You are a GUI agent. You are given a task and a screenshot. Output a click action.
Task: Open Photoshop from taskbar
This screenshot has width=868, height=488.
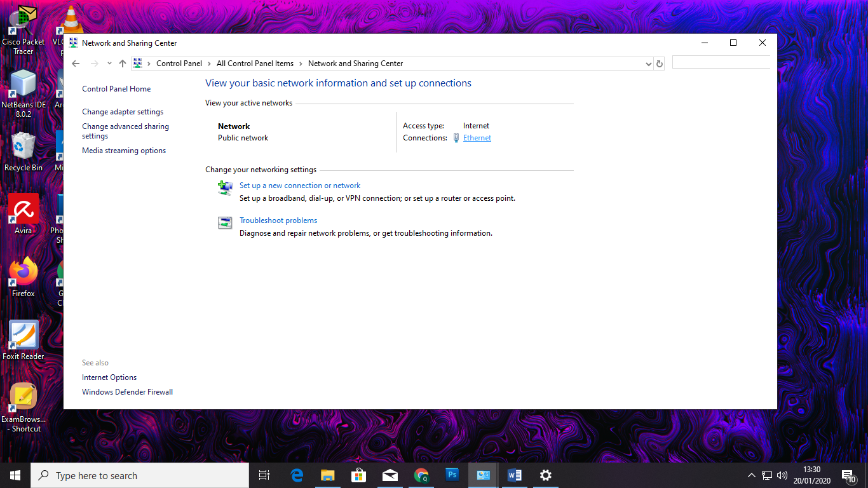click(452, 475)
